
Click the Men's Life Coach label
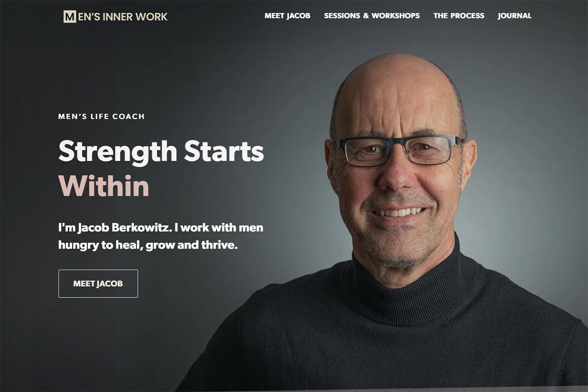tap(101, 117)
